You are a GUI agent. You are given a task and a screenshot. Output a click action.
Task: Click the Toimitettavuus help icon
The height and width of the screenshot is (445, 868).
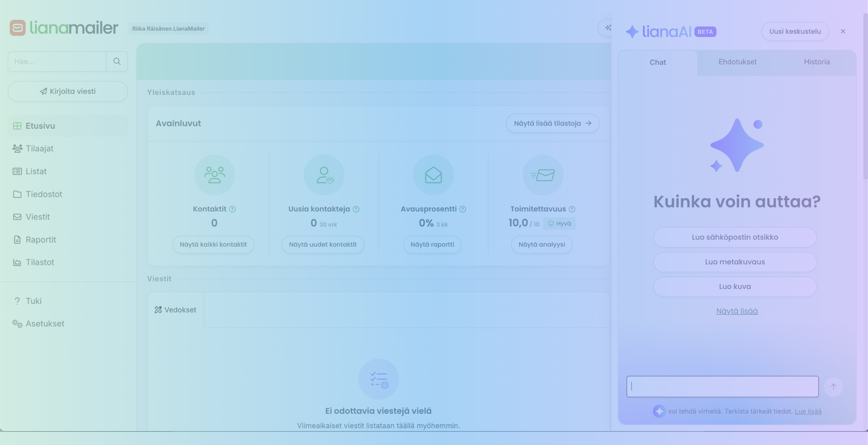(572, 209)
